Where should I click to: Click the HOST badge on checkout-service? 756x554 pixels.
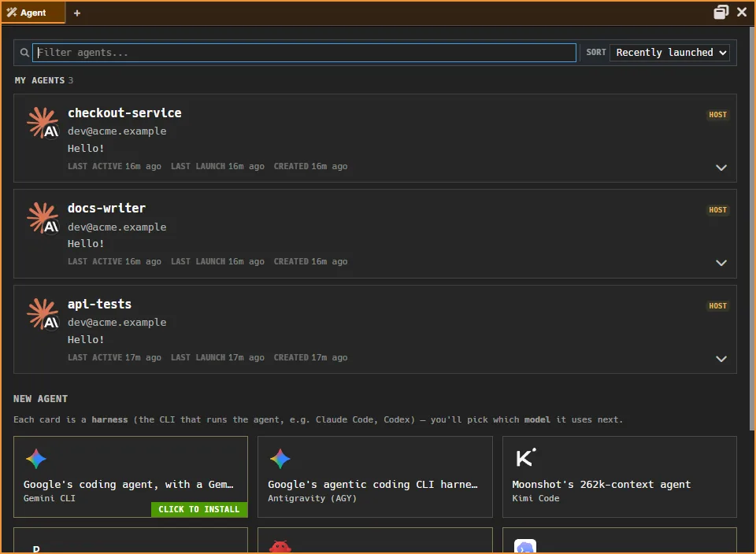tap(717, 115)
